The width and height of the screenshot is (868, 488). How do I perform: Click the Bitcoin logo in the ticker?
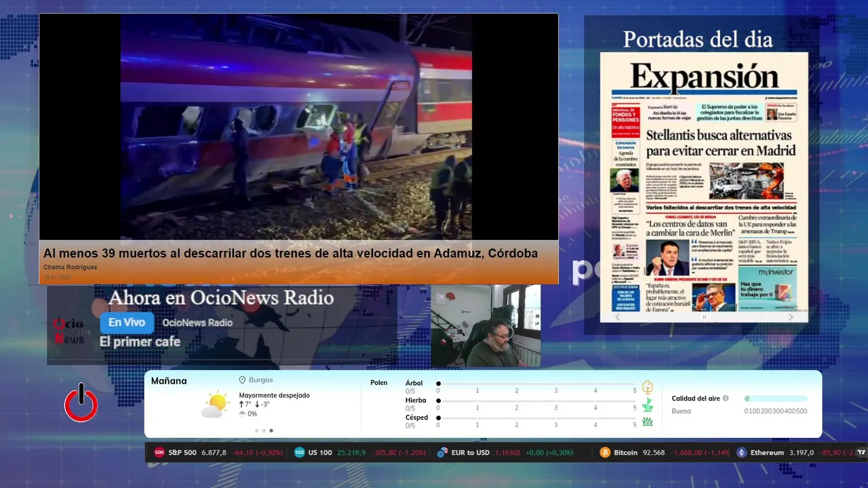605,452
